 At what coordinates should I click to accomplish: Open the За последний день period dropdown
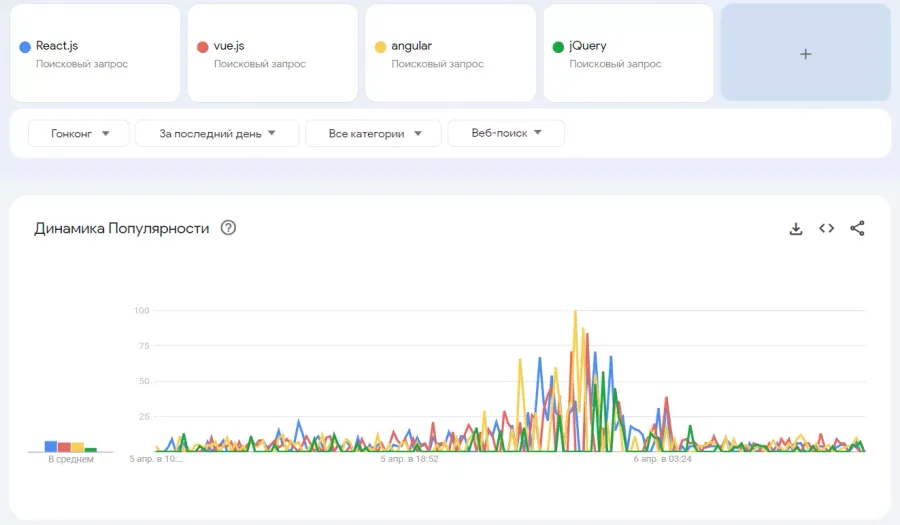[217, 133]
